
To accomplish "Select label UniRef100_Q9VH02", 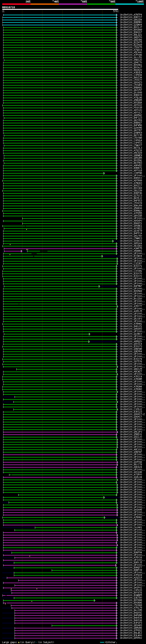I will (x=131, y=638).
